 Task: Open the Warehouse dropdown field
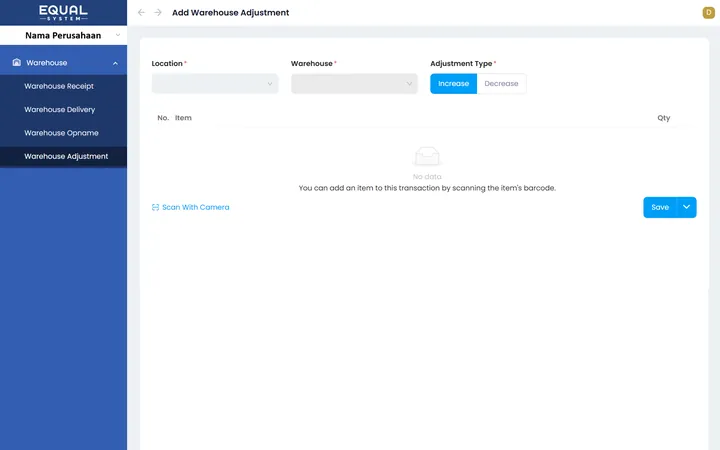pyautogui.click(x=354, y=84)
